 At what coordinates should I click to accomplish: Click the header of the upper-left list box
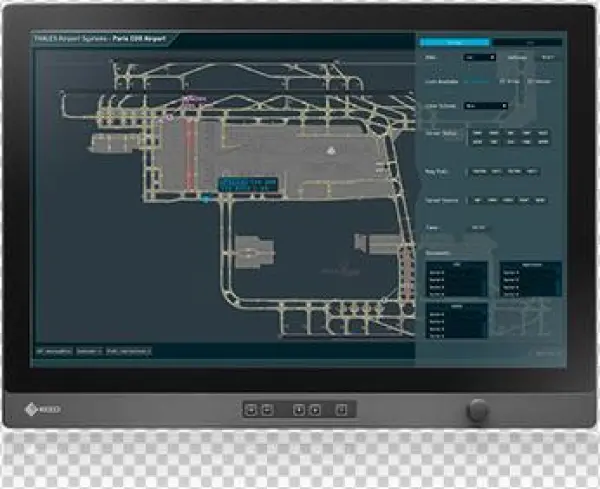(457, 264)
